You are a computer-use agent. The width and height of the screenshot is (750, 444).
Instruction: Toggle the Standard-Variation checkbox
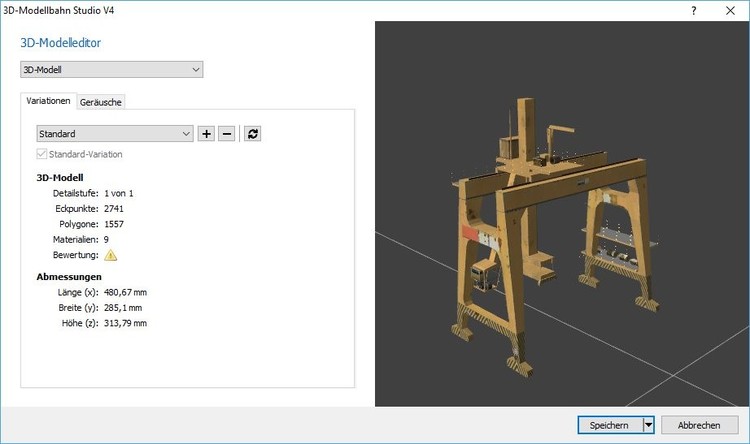[x=42, y=154]
